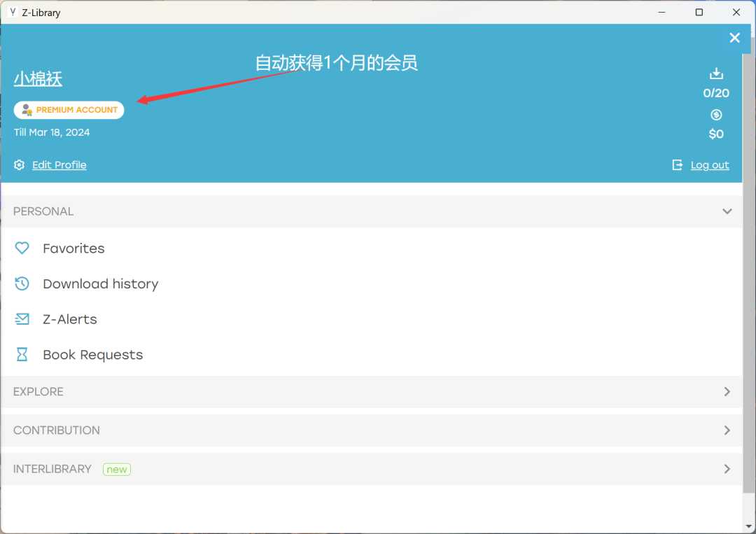756x534 pixels.
Task: Click the green 'new' tag beside INTERLIBRARY
Action: pos(117,470)
